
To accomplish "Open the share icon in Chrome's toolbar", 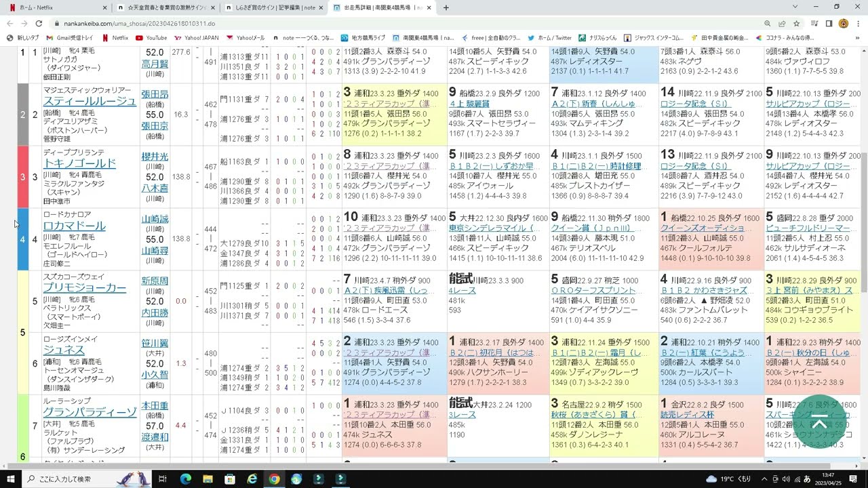I will [x=782, y=24].
